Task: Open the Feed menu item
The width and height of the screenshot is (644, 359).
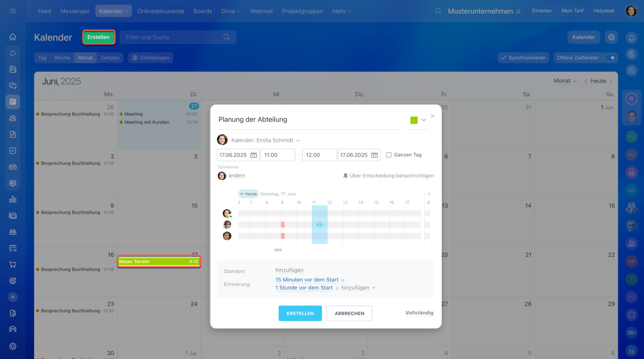Action: pos(44,11)
